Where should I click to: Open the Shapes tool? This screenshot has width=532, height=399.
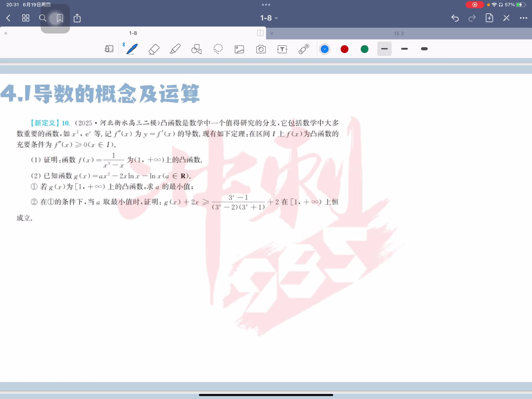(196, 49)
